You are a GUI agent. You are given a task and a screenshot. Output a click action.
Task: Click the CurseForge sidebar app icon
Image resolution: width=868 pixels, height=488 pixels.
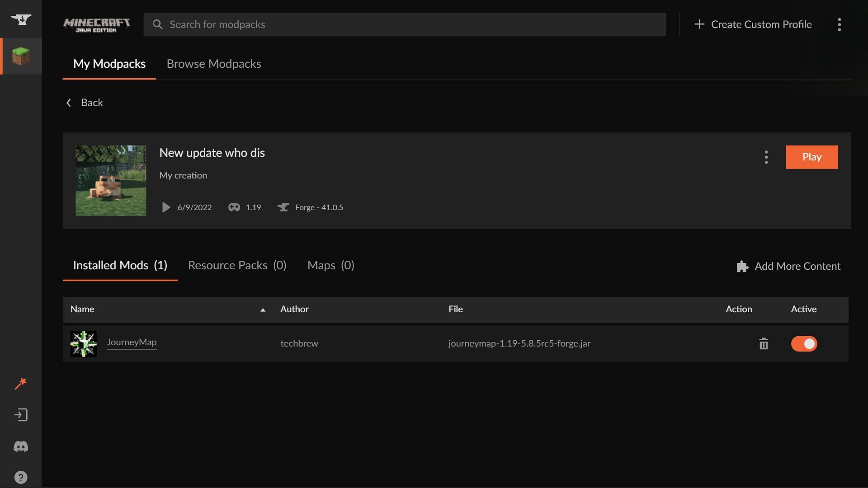pyautogui.click(x=20, y=19)
